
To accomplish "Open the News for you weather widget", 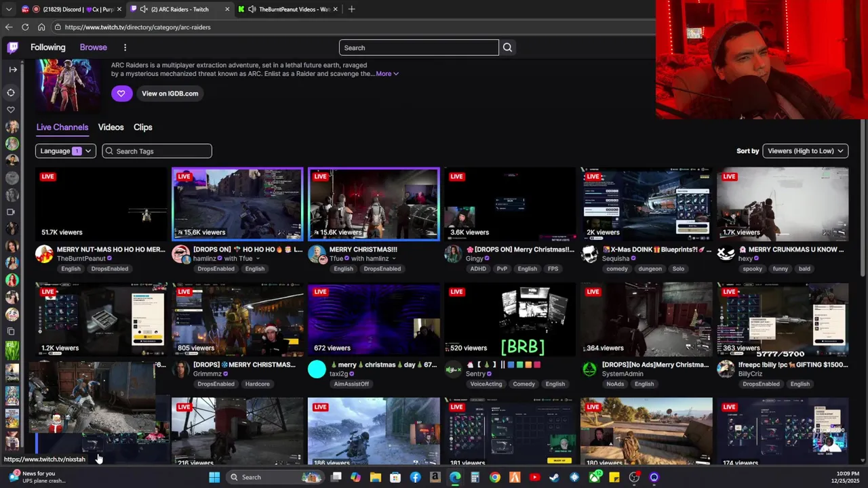I will point(37,477).
